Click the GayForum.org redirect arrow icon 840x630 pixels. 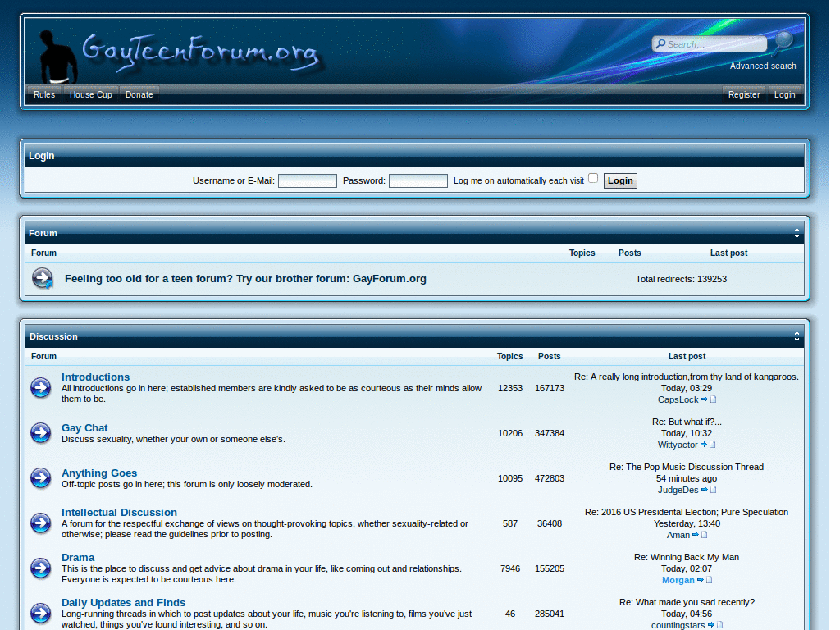tap(43, 279)
